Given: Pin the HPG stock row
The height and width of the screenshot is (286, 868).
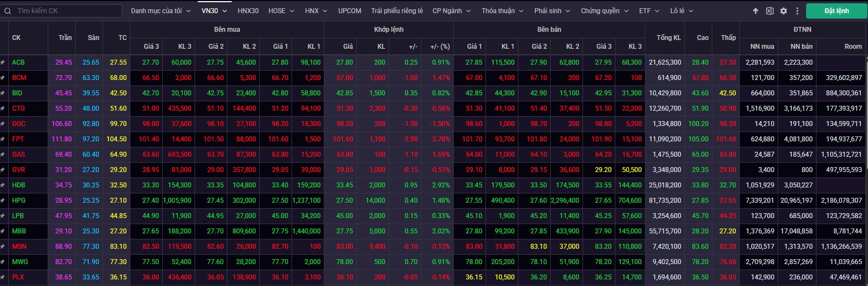Looking at the screenshot, I should click(3, 201).
